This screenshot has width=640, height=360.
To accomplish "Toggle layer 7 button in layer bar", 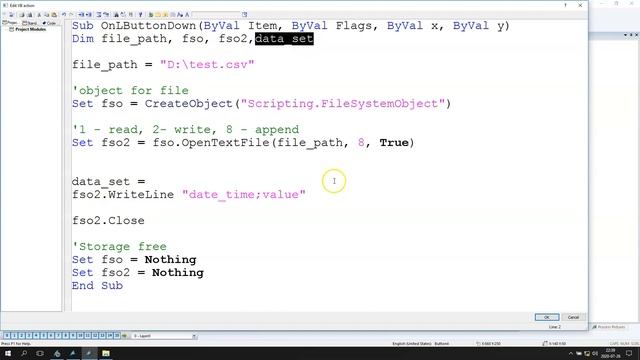I will click(x=58, y=336).
